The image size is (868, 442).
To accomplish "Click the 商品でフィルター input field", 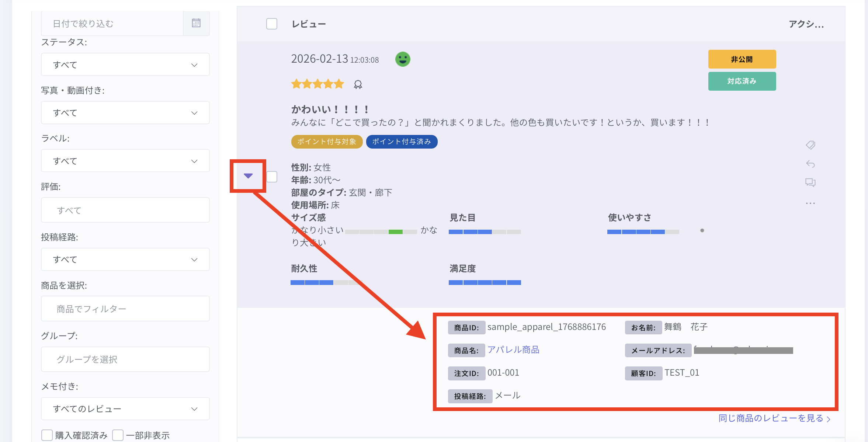I will coord(125,309).
